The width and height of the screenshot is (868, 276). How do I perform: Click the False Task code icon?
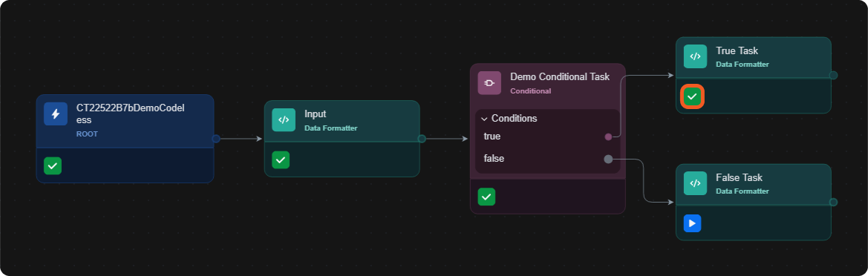(x=695, y=183)
